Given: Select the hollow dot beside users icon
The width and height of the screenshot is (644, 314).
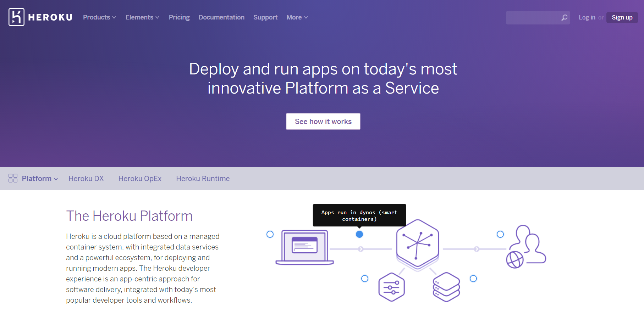Looking at the screenshot, I should [500, 234].
